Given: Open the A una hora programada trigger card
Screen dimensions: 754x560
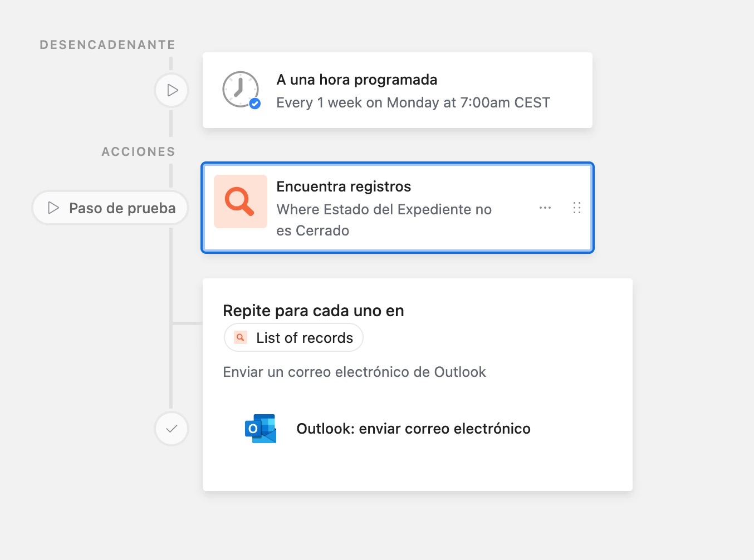Looking at the screenshot, I should 398,90.
